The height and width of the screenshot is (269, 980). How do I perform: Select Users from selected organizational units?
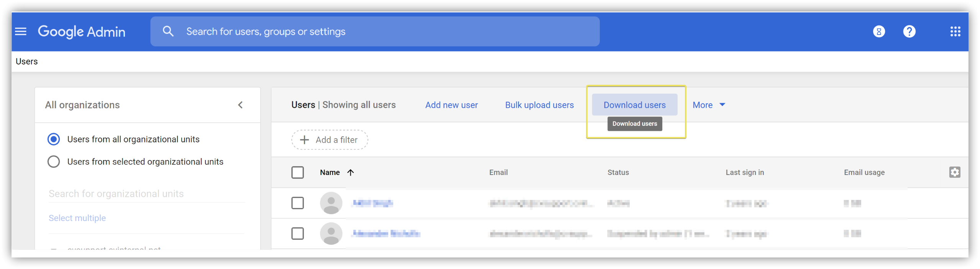(54, 162)
